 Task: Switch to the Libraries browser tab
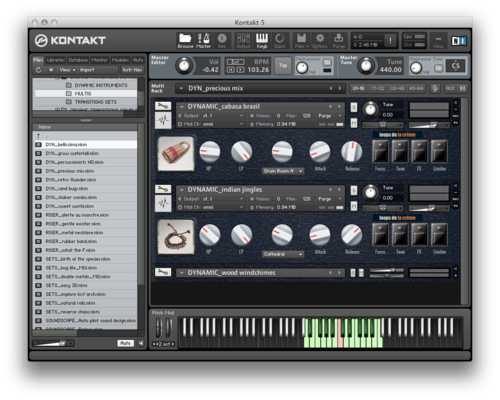56,60
